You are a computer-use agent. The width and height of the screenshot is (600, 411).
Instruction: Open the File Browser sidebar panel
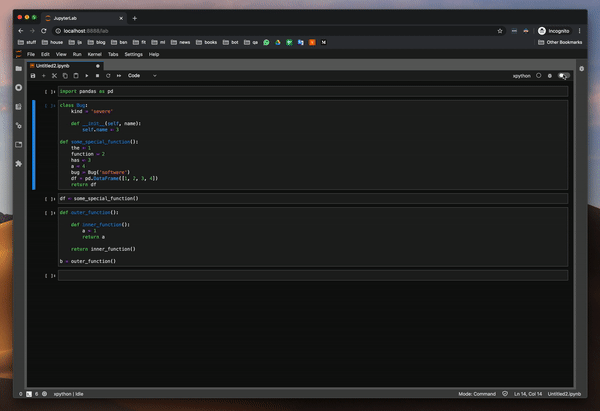pos(19,69)
